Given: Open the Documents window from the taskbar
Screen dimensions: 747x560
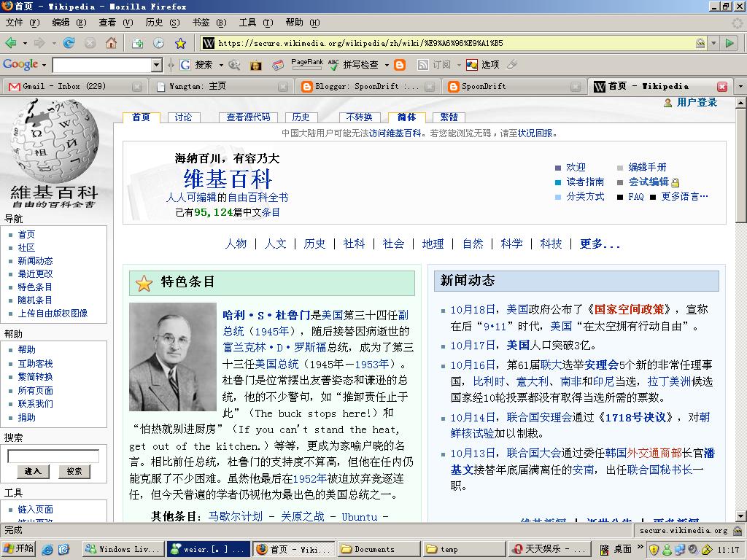Looking at the screenshot, I should (379, 549).
